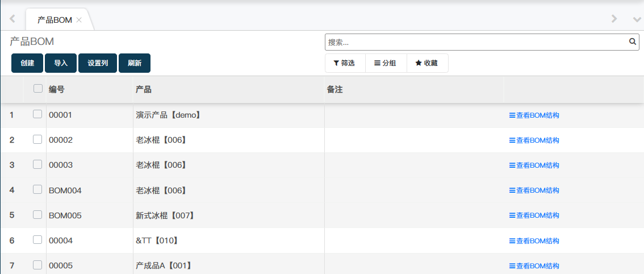Expand the tab list dropdown chevron
Screen dimensions: 644x274
[x=637, y=19]
